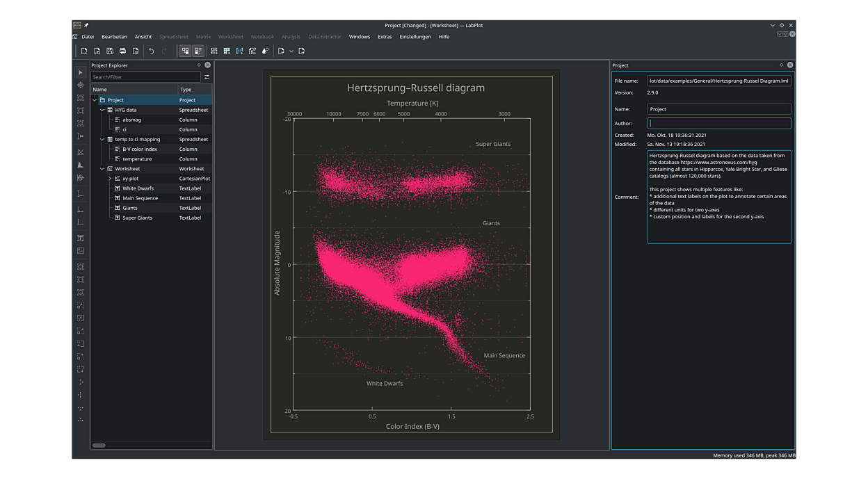Expand the xy-plot tree node
868x488 pixels.
pyautogui.click(x=110, y=179)
